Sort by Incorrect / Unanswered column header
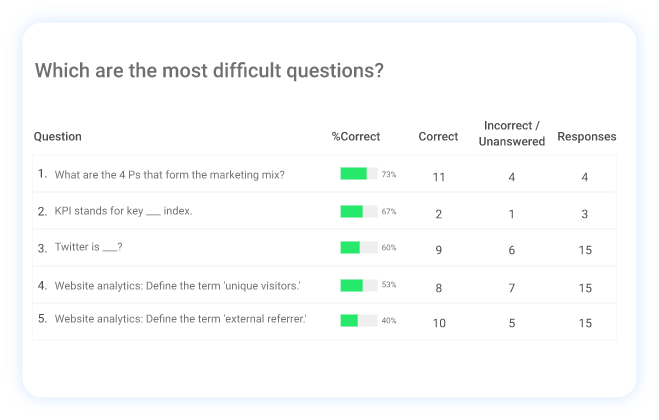The image size is (659, 420). pyautogui.click(x=511, y=134)
